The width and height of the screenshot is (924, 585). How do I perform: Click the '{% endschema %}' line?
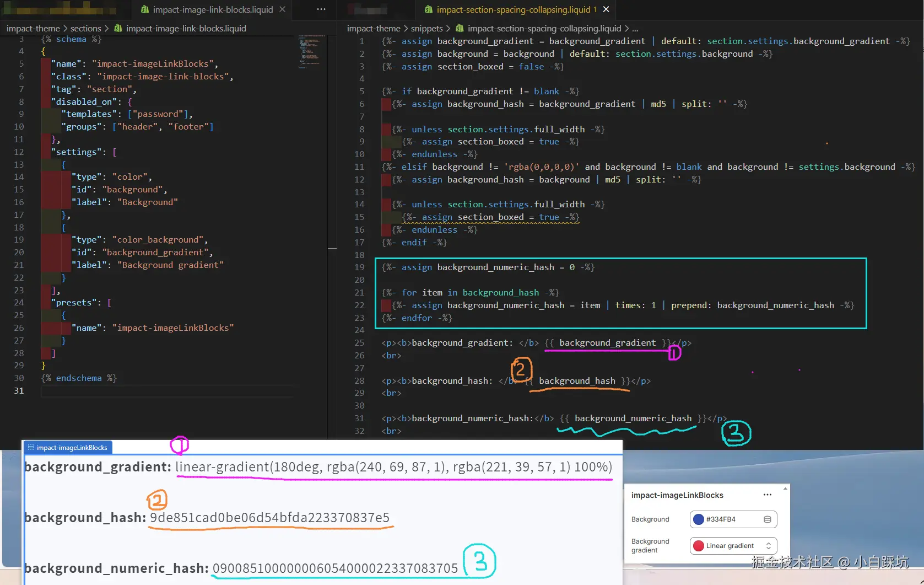tap(79, 378)
